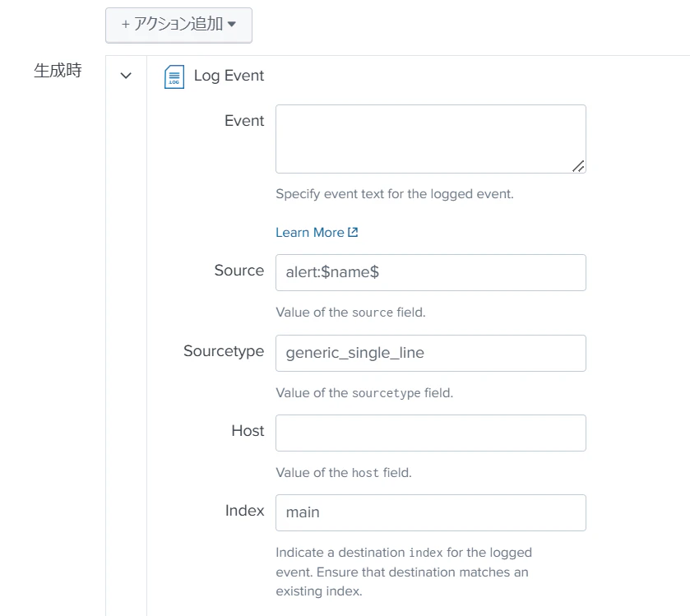Click the Index field label
690x616 pixels.
coord(245,511)
